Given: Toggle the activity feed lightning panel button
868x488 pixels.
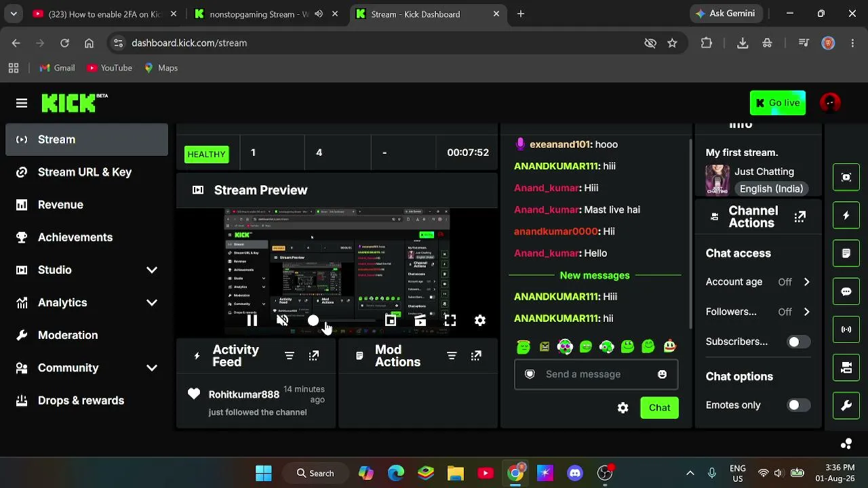Looking at the screenshot, I should pyautogui.click(x=846, y=216).
